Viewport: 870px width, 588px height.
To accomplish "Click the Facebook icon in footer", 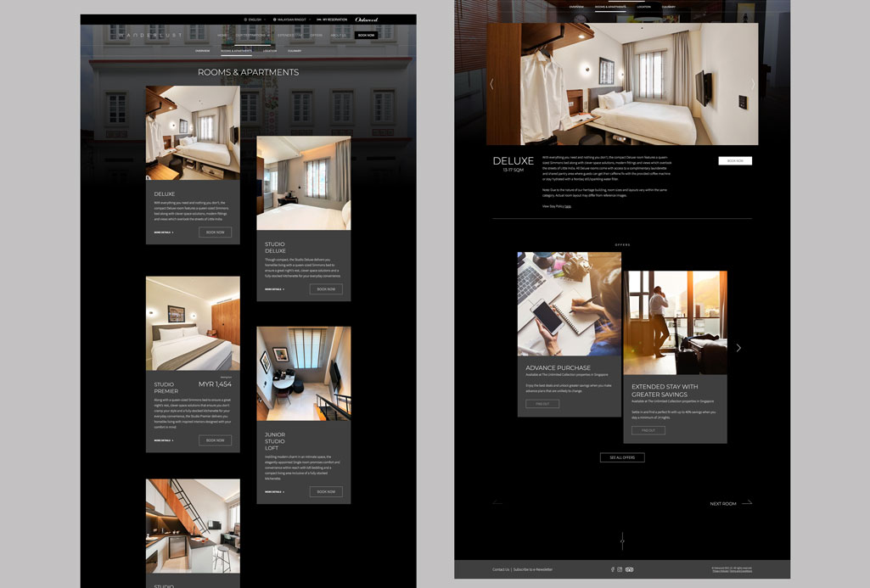I will (612, 569).
